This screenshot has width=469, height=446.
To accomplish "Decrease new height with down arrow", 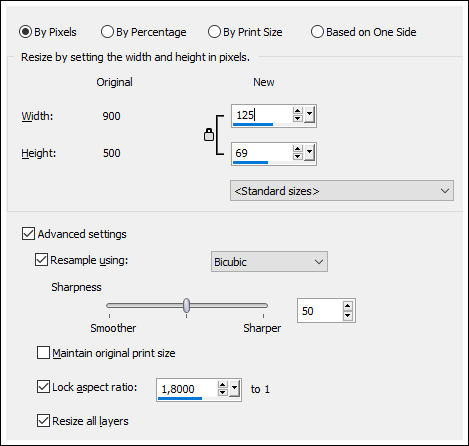I will (297, 156).
